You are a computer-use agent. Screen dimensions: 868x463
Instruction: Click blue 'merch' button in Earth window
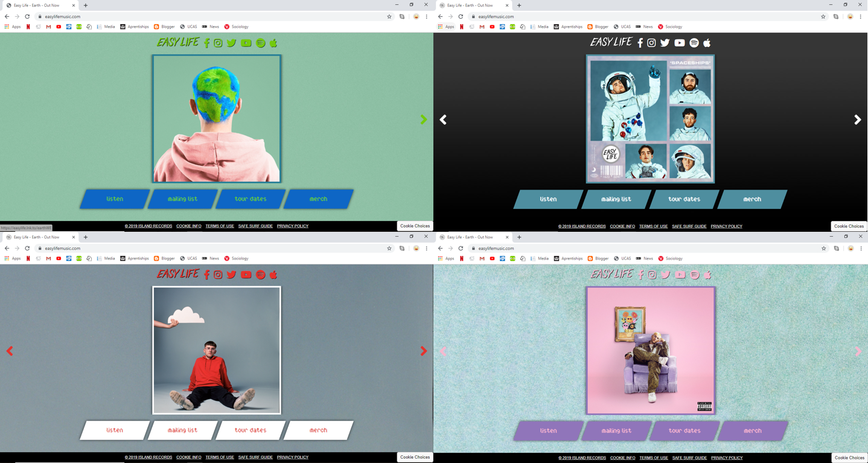pyautogui.click(x=318, y=199)
